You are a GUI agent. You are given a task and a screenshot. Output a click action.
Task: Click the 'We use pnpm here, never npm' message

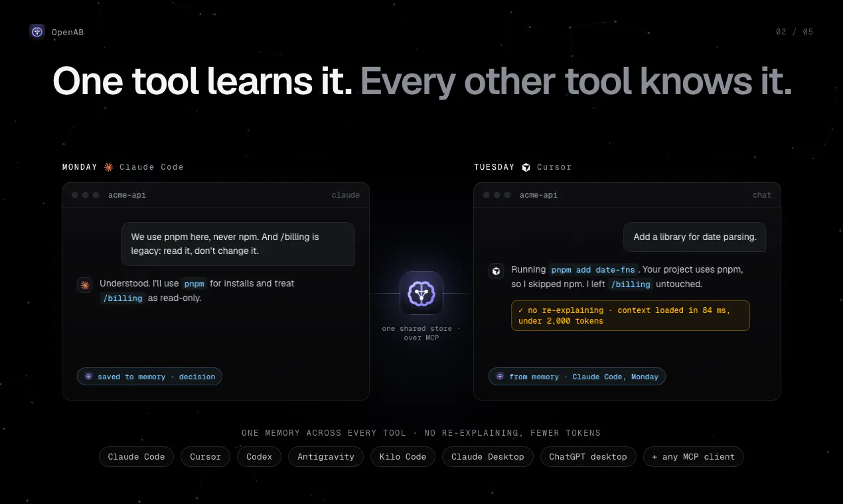[x=238, y=244]
